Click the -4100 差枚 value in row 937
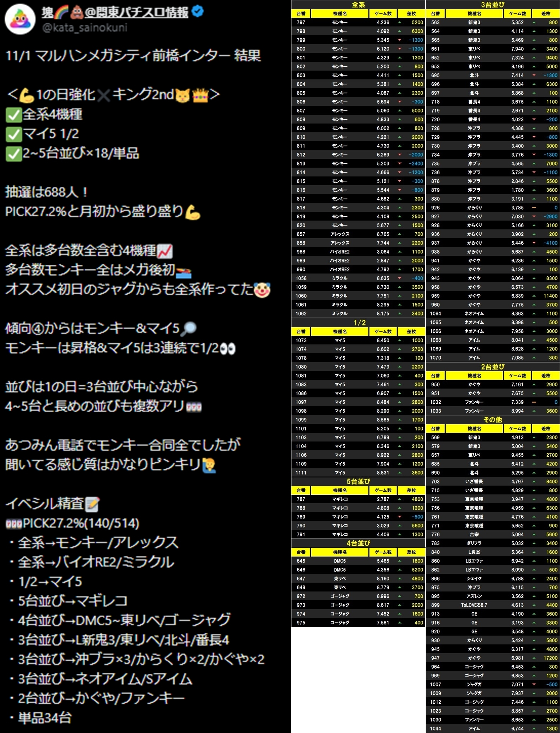The width and height of the screenshot is (560, 733). pyautogui.click(x=550, y=243)
